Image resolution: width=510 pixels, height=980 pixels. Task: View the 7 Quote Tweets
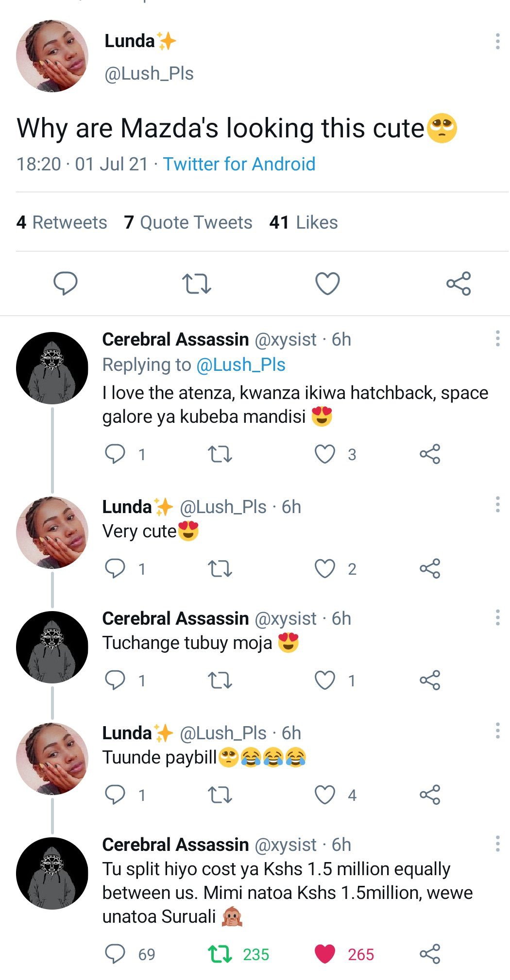click(188, 222)
